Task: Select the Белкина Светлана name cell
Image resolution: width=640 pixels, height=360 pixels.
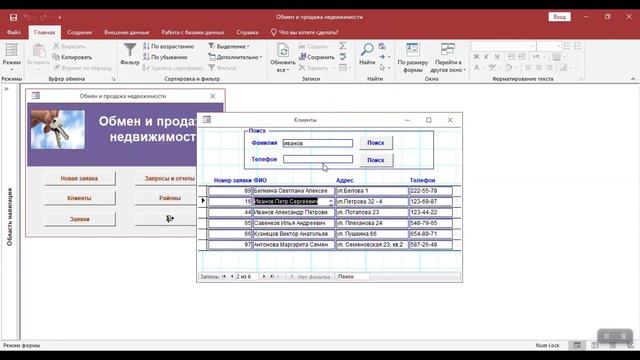Action: pos(293,191)
